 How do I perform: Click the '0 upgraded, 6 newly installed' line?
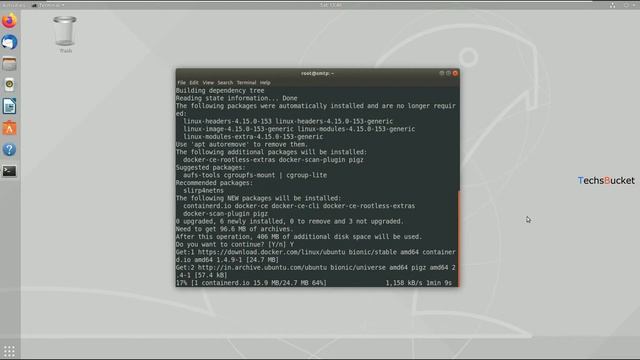coord(289,221)
